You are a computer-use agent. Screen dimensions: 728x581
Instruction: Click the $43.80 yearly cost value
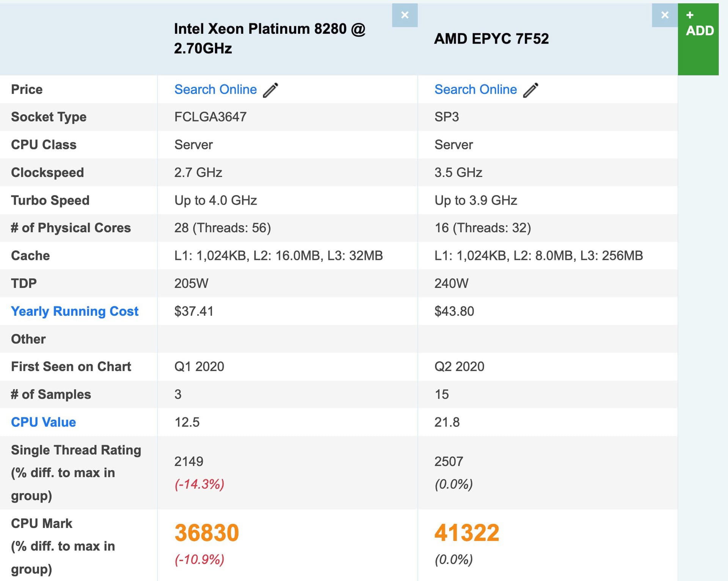[454, 311]
